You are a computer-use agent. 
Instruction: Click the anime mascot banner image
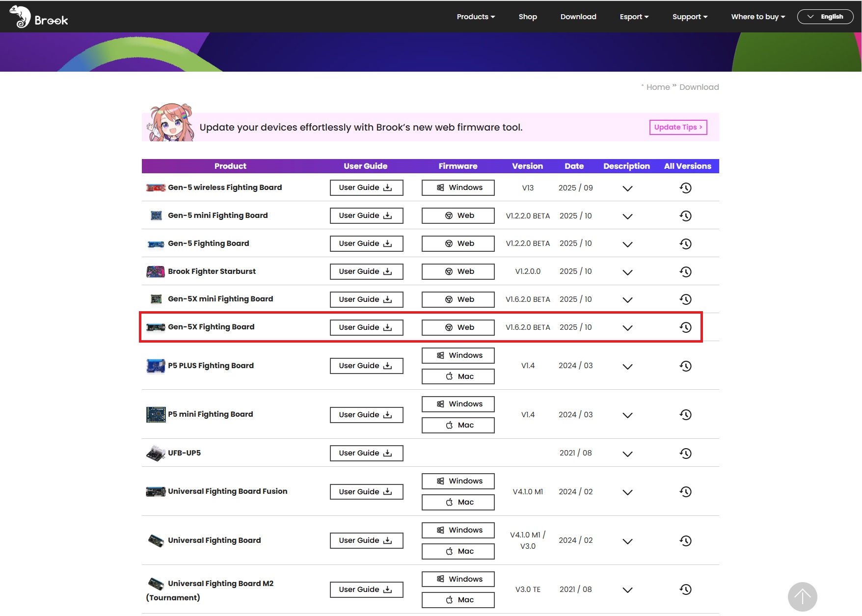pos(170,122)
